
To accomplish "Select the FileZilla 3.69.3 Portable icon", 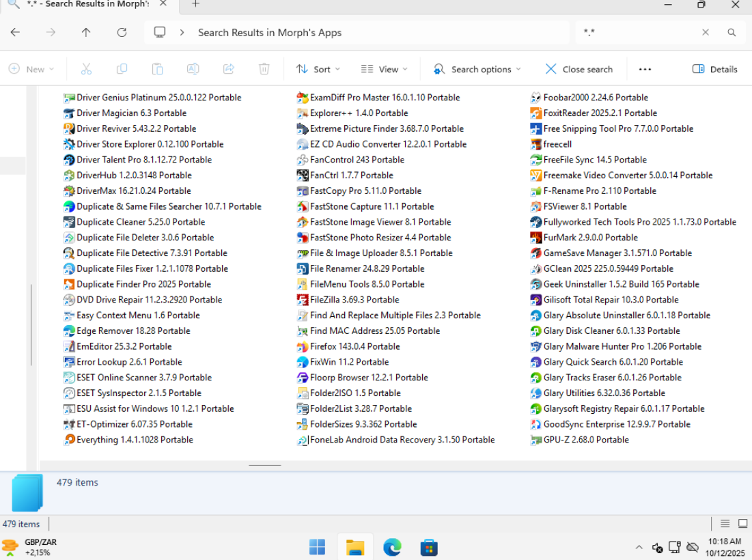I will [303, 300].
